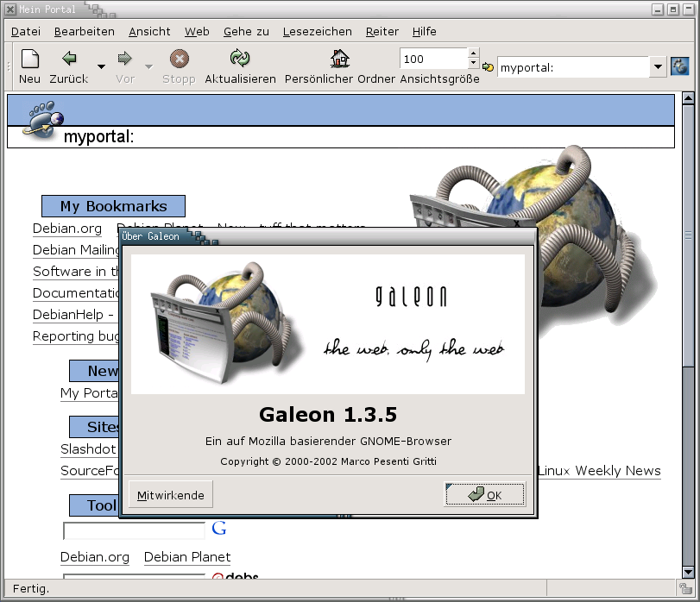Screen dimensions: 700x602
Task: Go back with the Zurück arrow
Action: click(x=69, y=60)
